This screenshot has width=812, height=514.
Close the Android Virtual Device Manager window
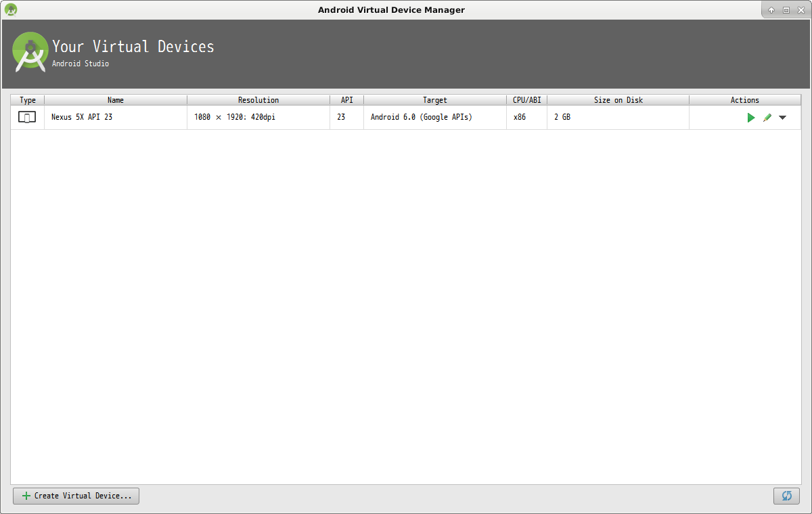[x=801, y=10]
